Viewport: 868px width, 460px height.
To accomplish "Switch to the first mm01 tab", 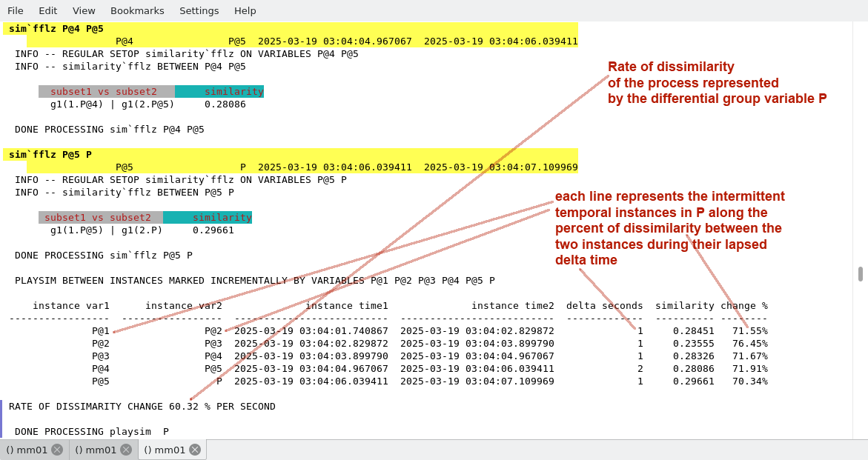I will [x=27, y=450].
